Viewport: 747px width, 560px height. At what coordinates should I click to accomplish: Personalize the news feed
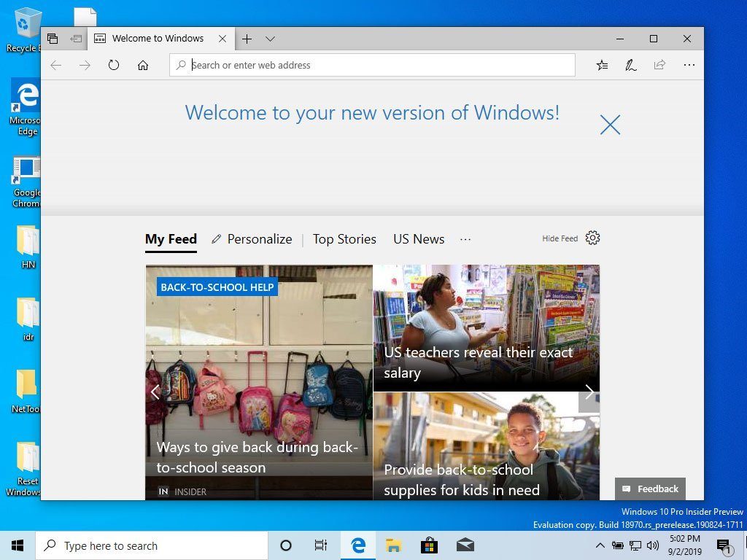tap(251, 238)
